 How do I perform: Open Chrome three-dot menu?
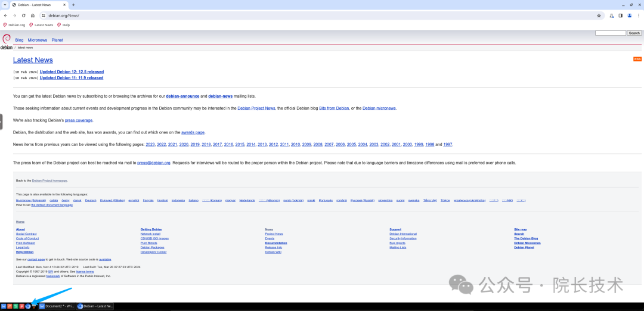click(x=638, y=15)
